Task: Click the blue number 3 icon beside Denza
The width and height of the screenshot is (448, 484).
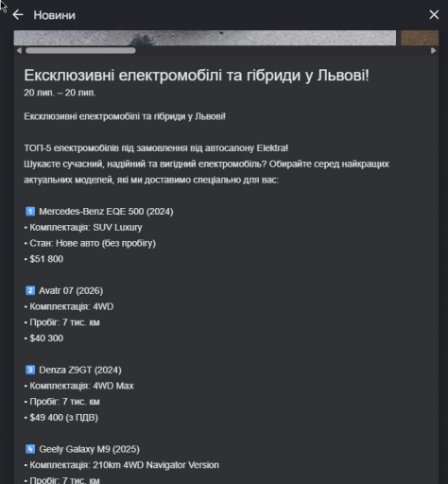Action: 30,370
